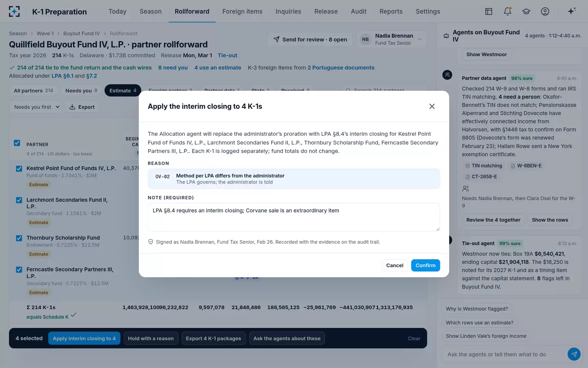Focus the Ask the agents input field
This screenshot has height=368, width=588.
(x=504, y=355)
